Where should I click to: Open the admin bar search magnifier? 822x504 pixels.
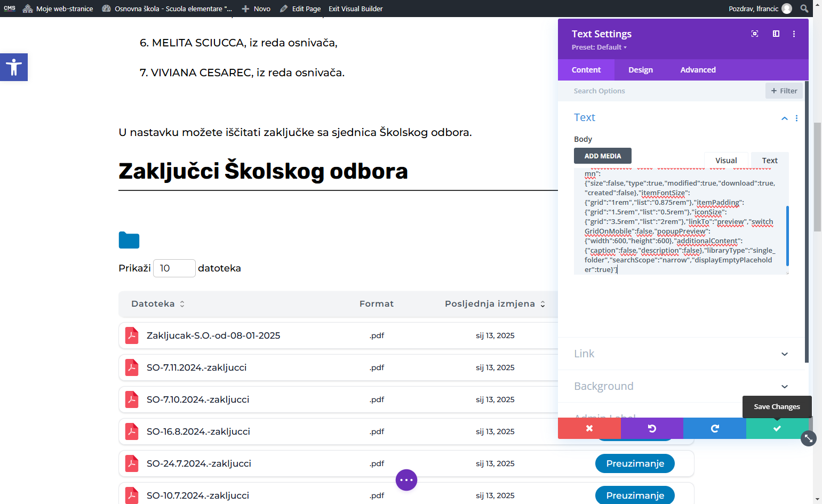804,9
